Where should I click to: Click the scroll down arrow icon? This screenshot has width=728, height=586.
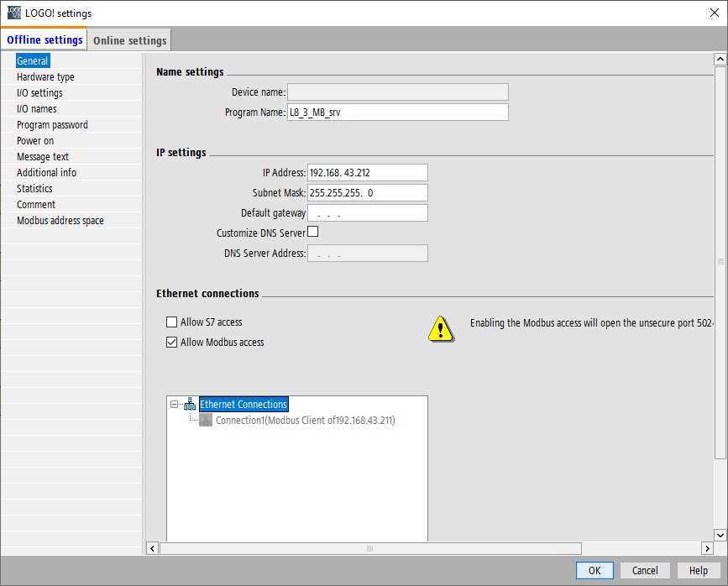click(720, 535)
